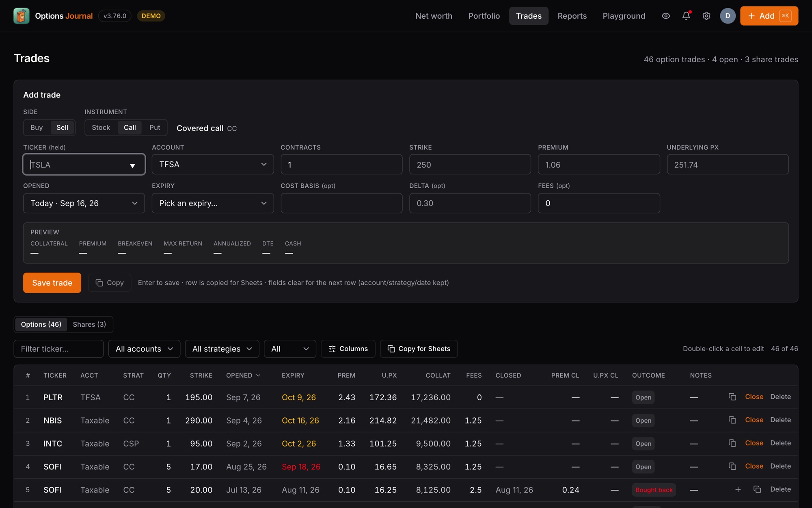Viewport: 812px width, 508px height.
Task: Click the Columns settings button
Action: pos(348,349)
